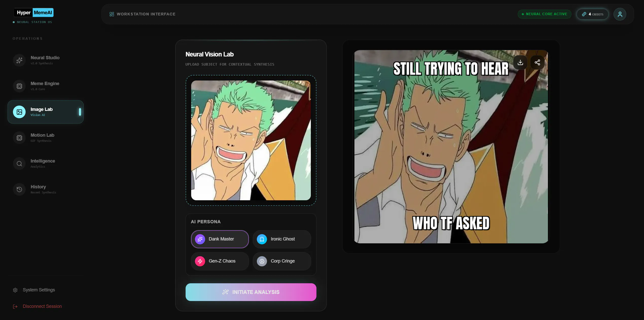Click the Disconnect Session logout icon
Image resolution: width=644 pixels, height=320 pixels.
tap(15, 307)
